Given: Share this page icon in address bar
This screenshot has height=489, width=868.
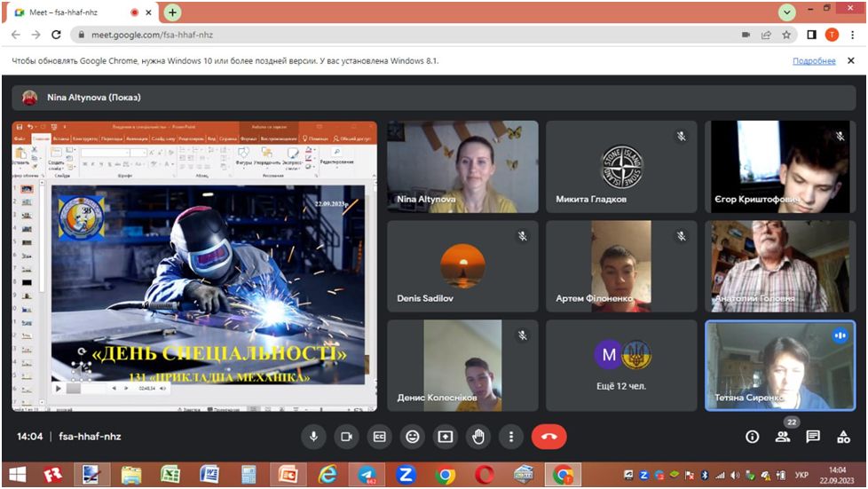Looking at the screenshot, I should pos(766,35).
